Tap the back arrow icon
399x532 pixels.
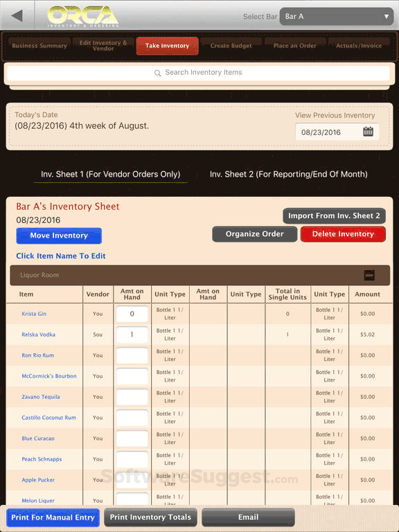pyautogui.click(x=17, y=16)
